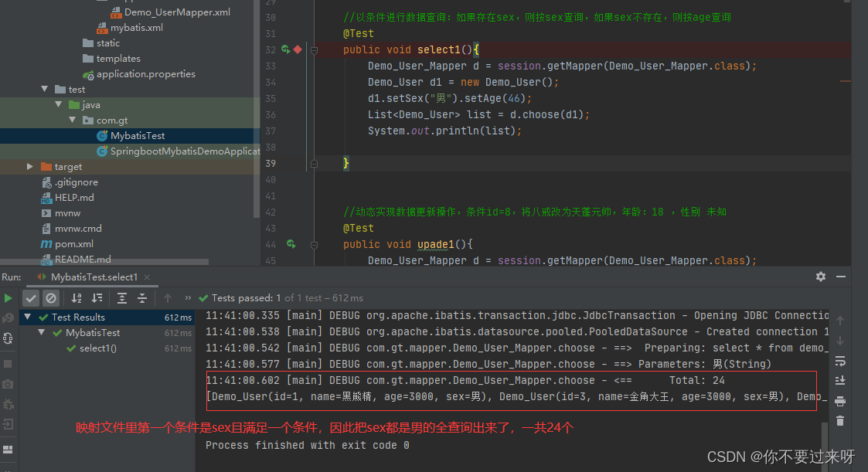Screen dimensions: 868x472
Task: Click the run gutter icon beside select1()
Action: pos(286,49)
